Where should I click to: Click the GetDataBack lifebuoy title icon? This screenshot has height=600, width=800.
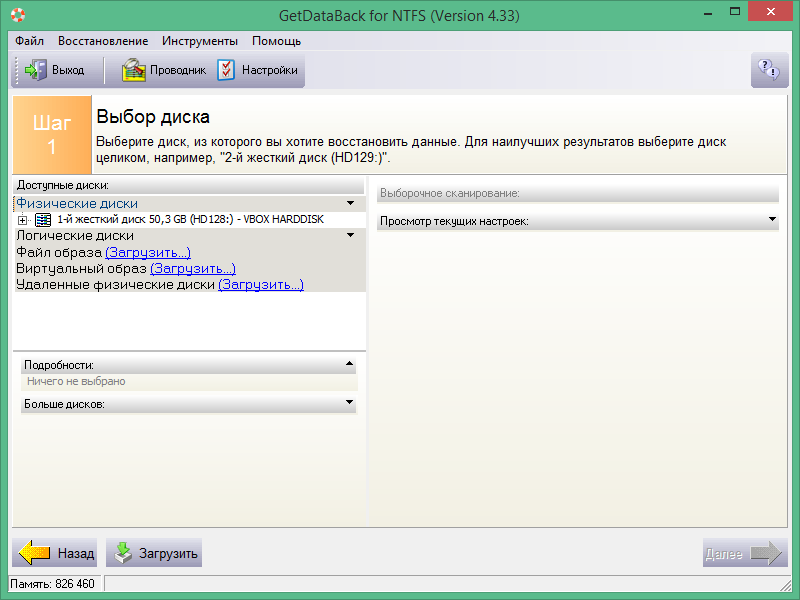click(17, 15)
